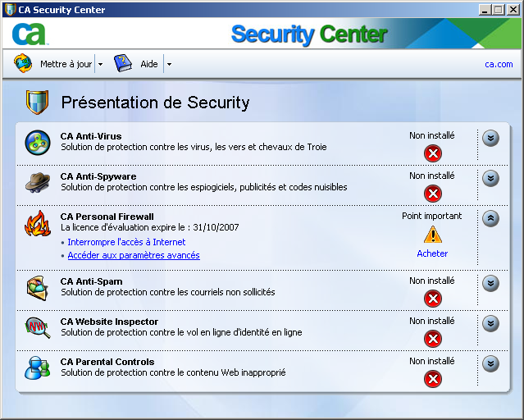Expand the CA Parental Controls section
The image size is (524, 420).
click(490, 363)
